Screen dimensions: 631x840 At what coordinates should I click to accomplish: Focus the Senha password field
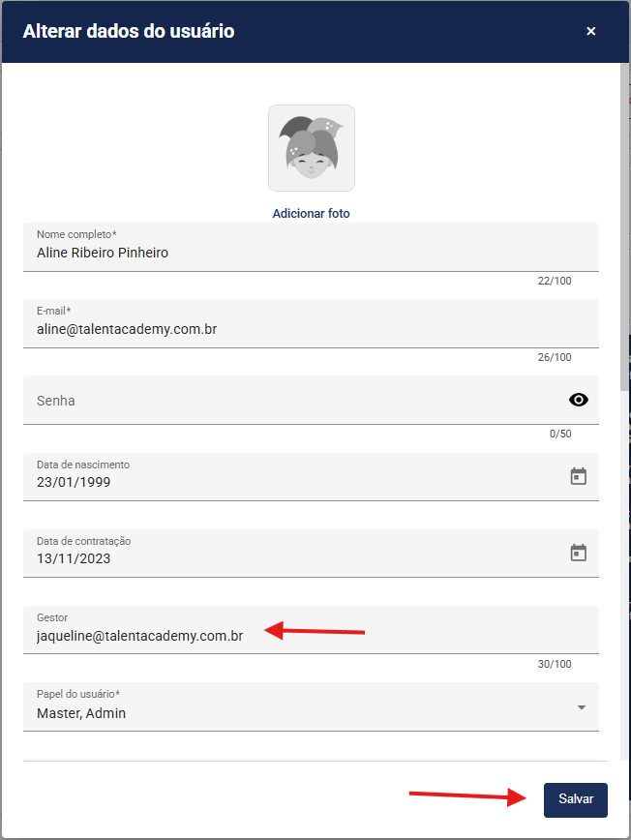[x=290, y=400]
